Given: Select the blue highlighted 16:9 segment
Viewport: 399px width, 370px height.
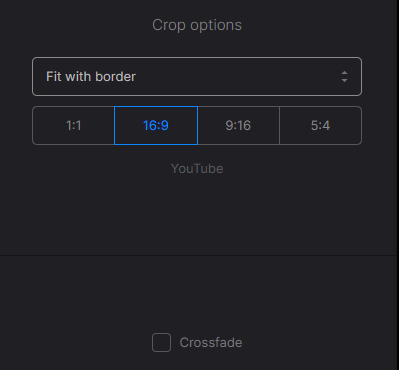Looking at the screenshot, I should 156,126.
